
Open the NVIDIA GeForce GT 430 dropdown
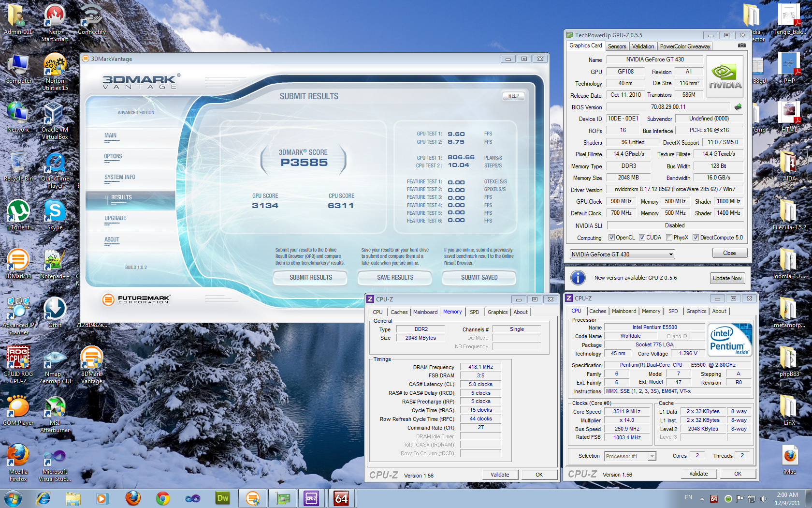click(x=622, y=254)
